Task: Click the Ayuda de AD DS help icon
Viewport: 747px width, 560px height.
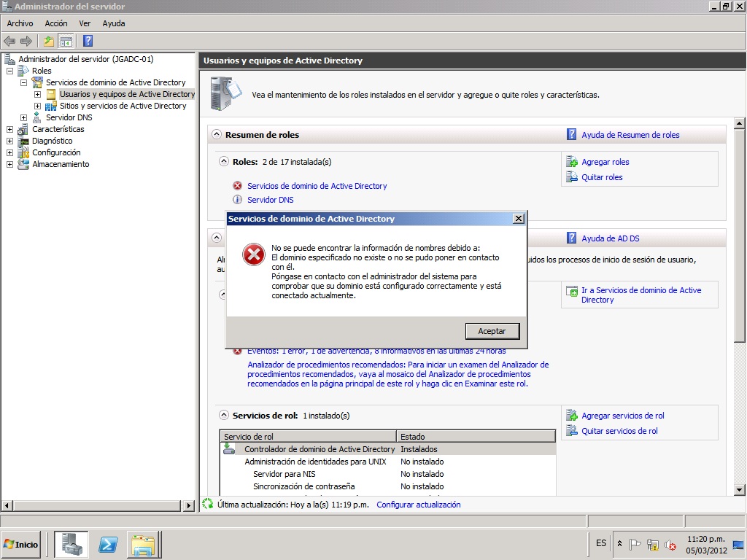Action: tap(571, 238)
